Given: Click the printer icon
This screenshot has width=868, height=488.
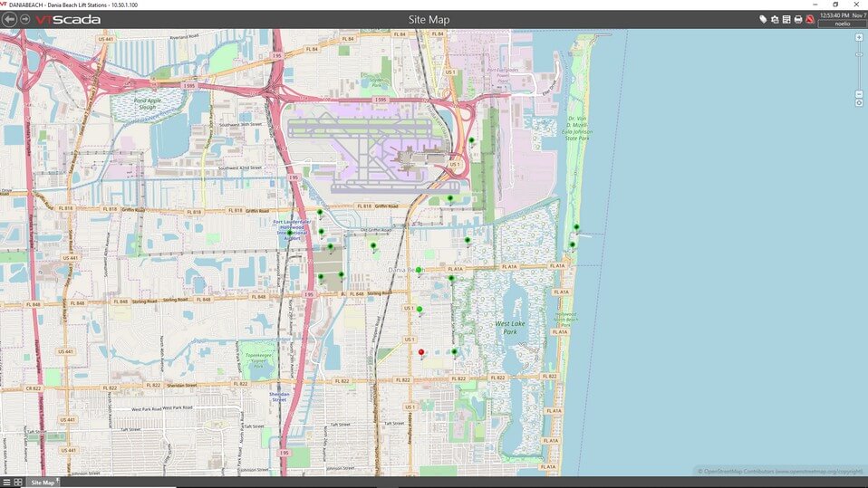Looking at the screenshot, I should [798, 19].
